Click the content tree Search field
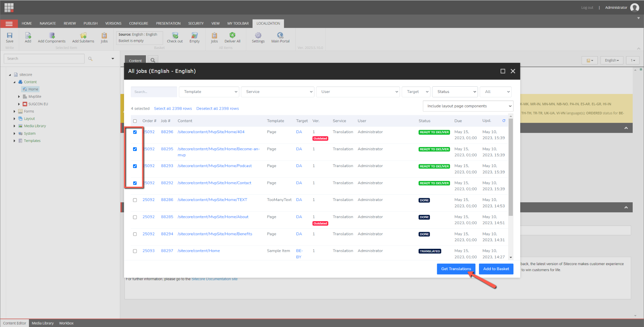The height and width of the screenshot is (327, 644). pos(44,59)
